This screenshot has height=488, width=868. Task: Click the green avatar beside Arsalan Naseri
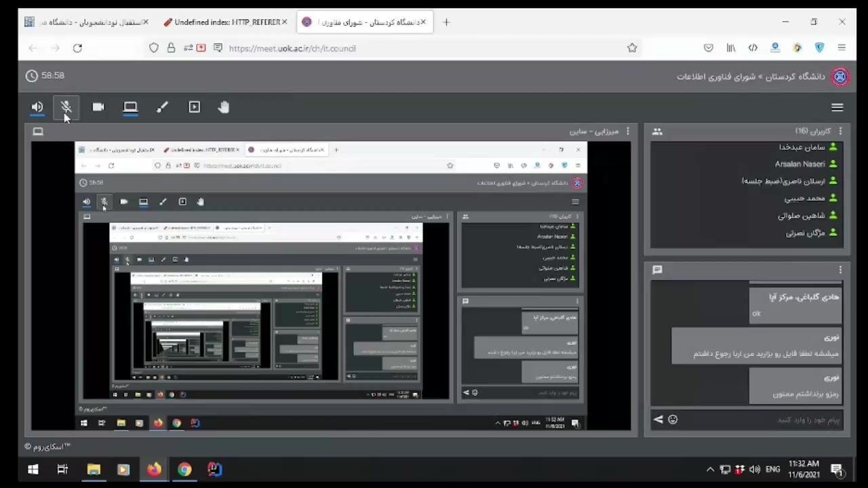[x=833, y=164]
